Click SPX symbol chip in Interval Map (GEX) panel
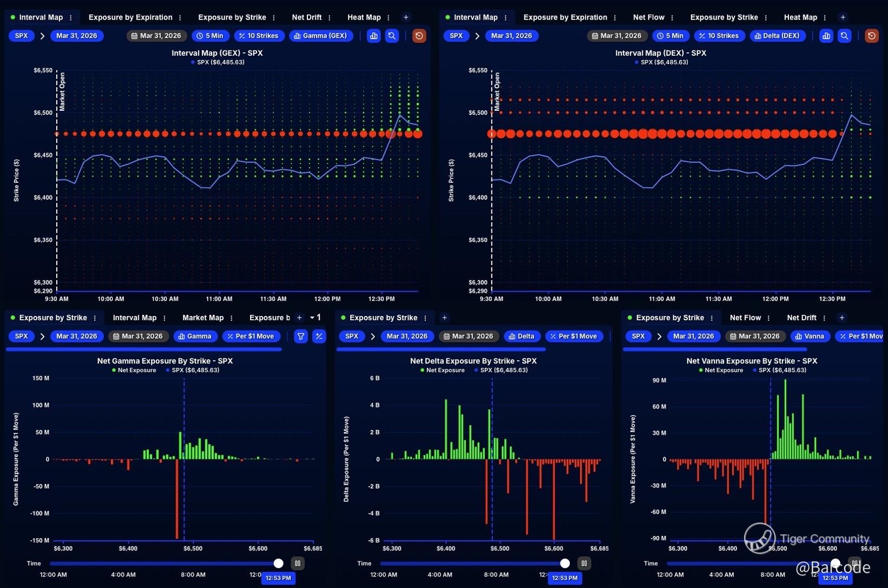 coord(22,36)
